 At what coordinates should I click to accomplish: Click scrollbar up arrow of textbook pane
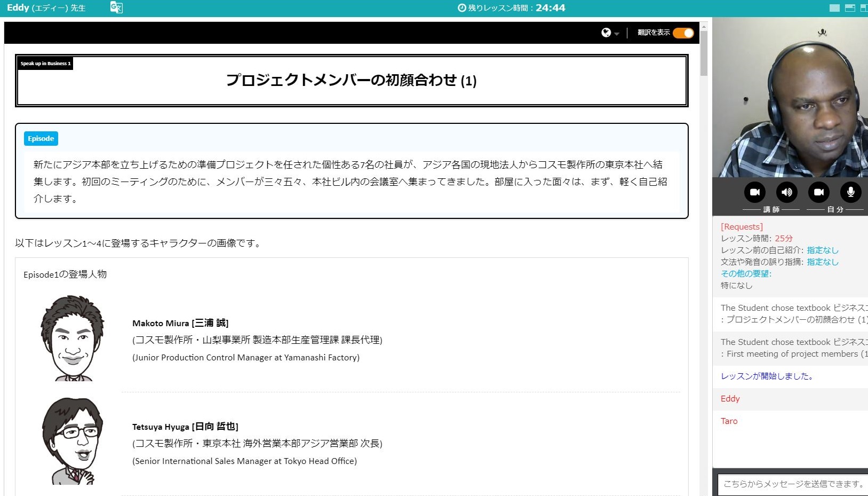[x=704, y=26]
